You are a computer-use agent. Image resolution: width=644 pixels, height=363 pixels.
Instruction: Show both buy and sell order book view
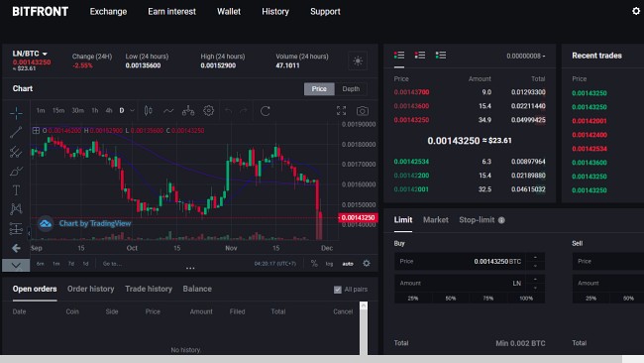coord(399,56)
